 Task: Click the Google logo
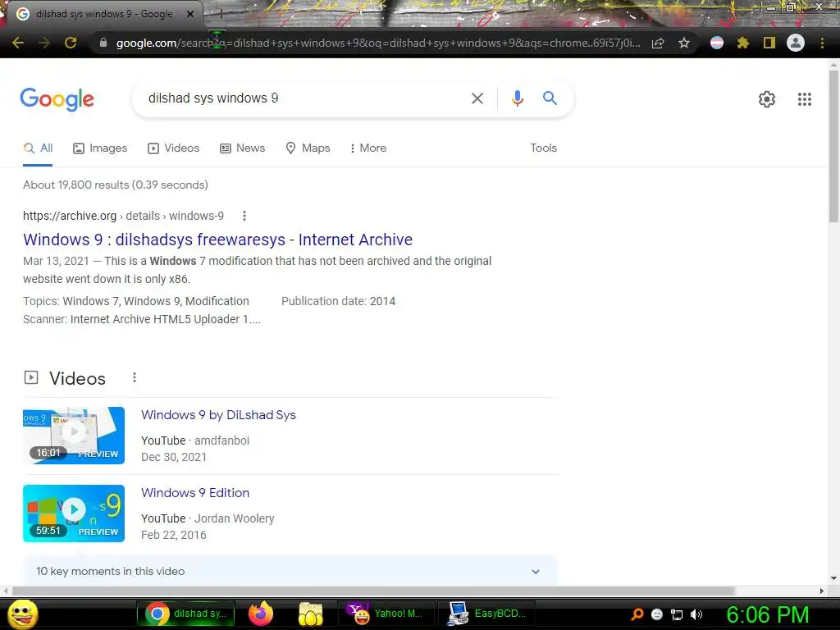coord(57,99)
